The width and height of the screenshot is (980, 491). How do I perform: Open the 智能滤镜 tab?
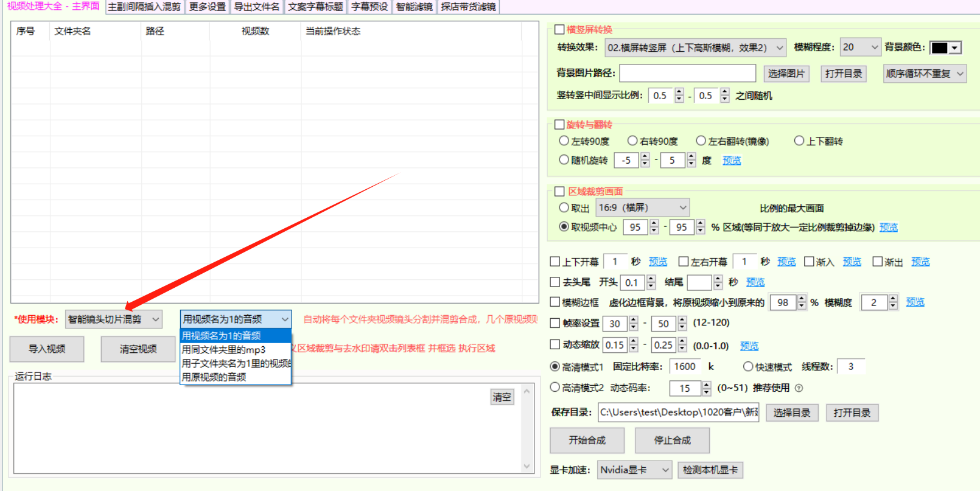point(414,7)
